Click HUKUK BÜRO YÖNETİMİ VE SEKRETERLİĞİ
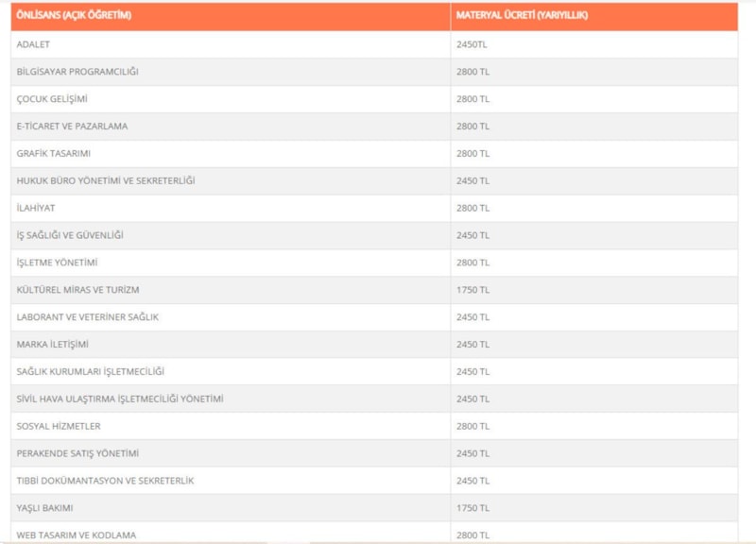This screenshot has width=756, height=544. pos(106,180)
